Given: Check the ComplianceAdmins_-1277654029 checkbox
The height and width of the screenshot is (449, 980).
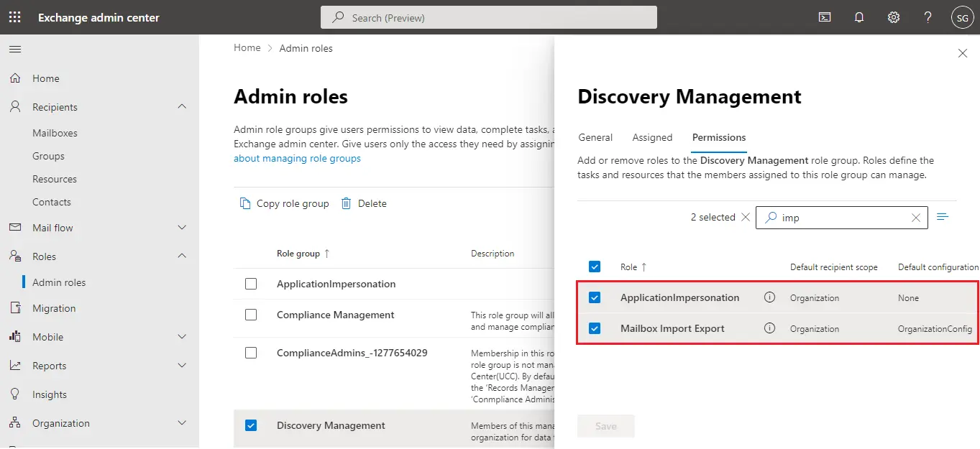Looking at the screenshot, I should [251, 353].
